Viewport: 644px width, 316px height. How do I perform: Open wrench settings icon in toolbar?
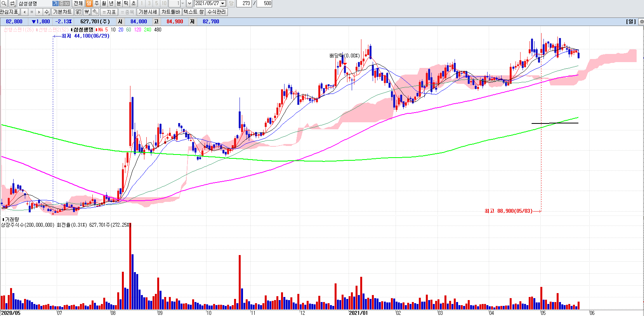point(95,12)
